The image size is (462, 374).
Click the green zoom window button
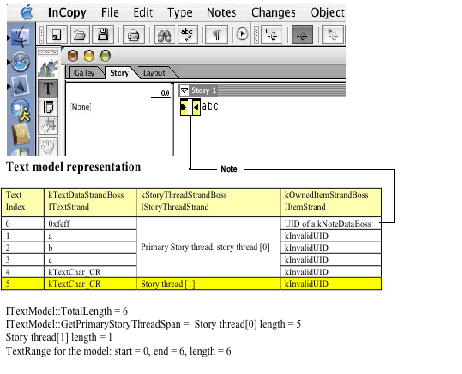click(105, 56)
